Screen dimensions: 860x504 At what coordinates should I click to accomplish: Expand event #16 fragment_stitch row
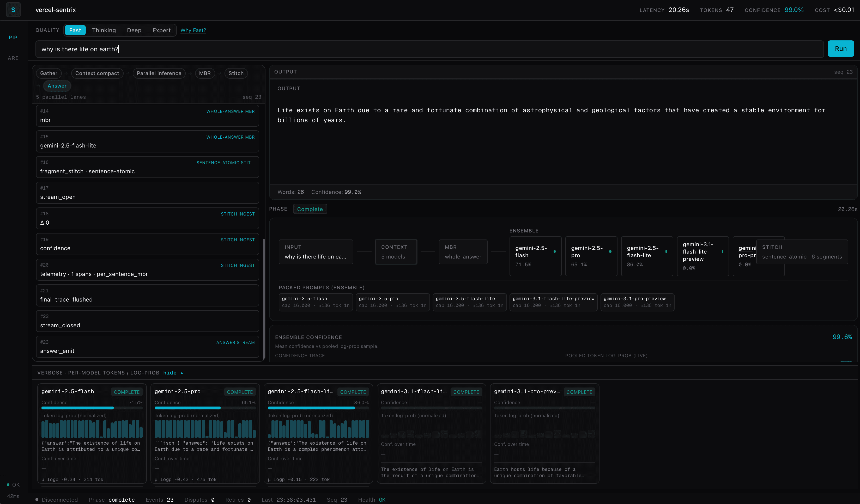[147, 167]
